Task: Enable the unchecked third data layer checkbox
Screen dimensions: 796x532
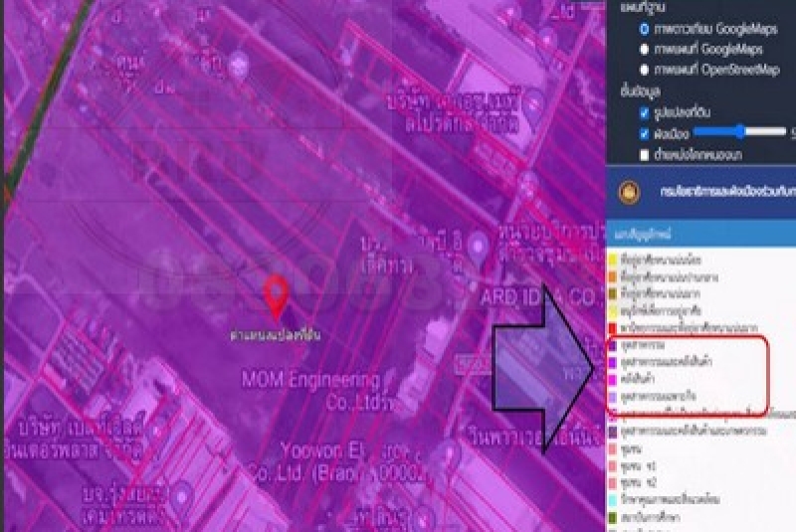Action: coord(645,154)
